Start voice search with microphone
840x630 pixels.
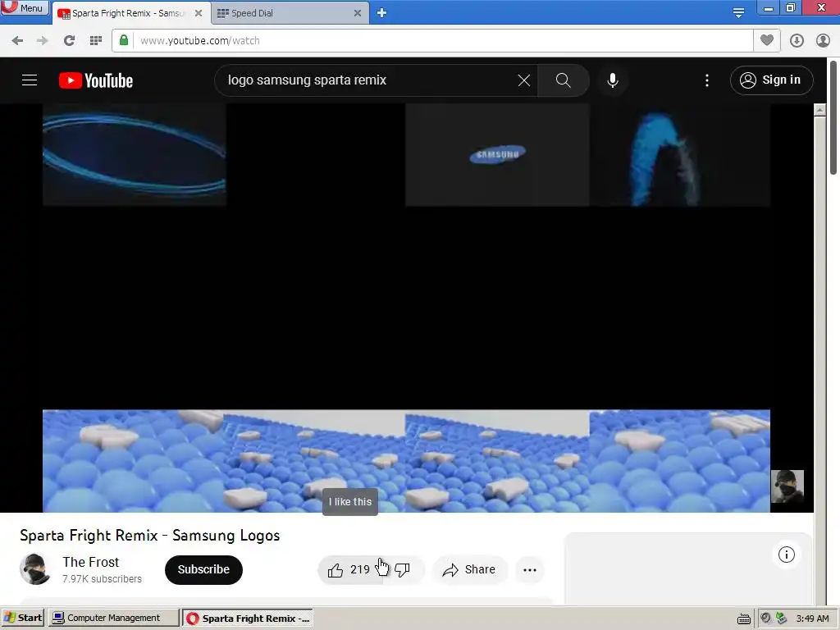point(613,80)
